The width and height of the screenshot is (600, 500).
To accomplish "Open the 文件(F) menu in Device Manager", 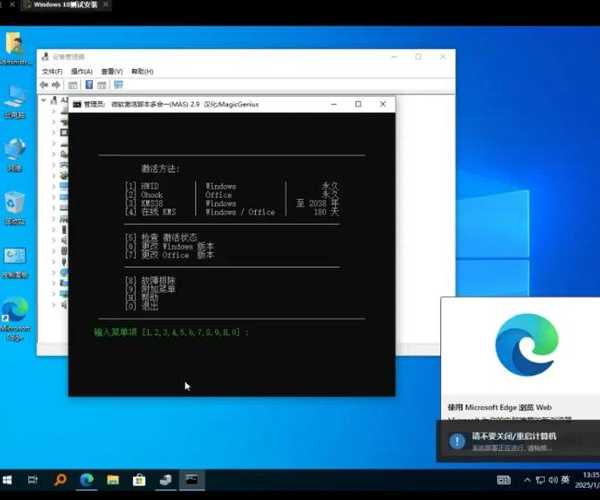I will tap(53, 72).
